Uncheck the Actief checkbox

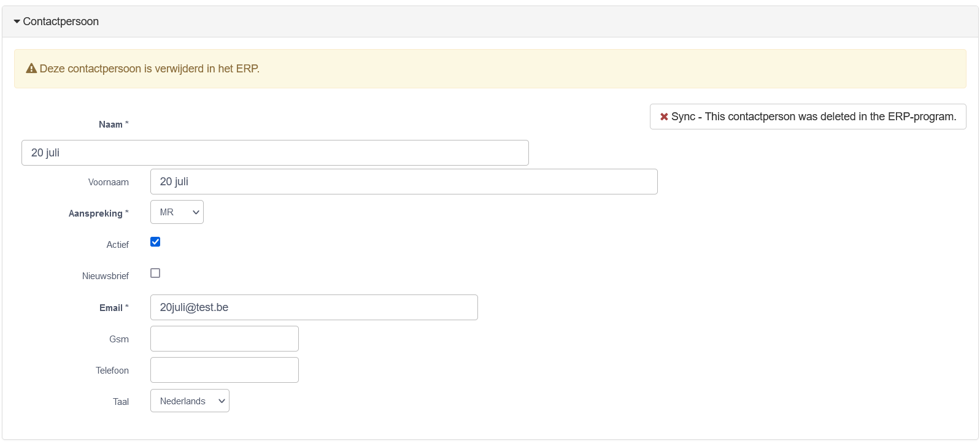pos(155,242)
